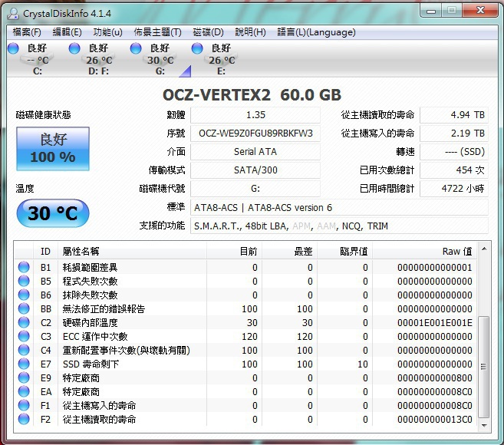Viewport: 504px width, 445px height.
Task: Click the 臨界值 column header
Action: 345,251
